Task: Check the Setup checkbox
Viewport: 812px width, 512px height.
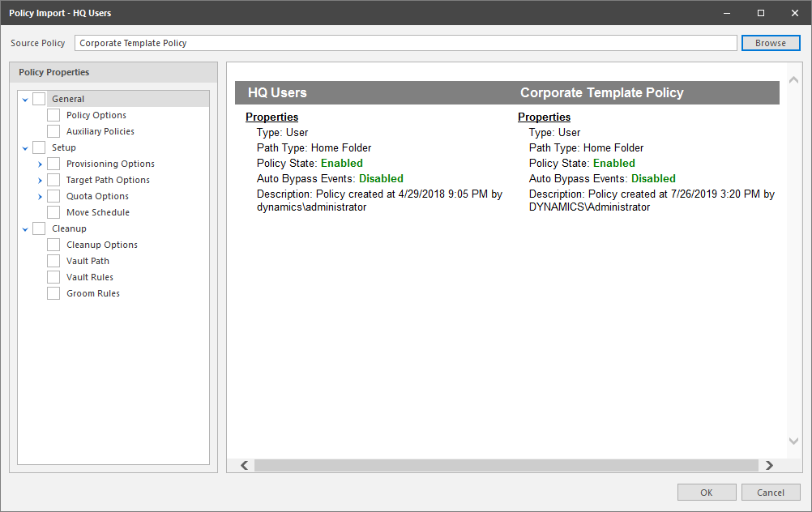Action: (39, 147)
